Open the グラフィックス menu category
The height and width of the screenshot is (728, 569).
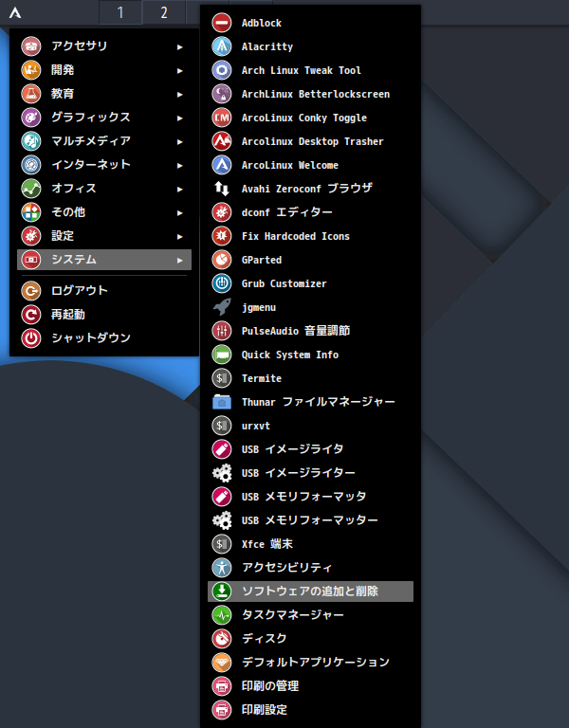click(104, 117)
